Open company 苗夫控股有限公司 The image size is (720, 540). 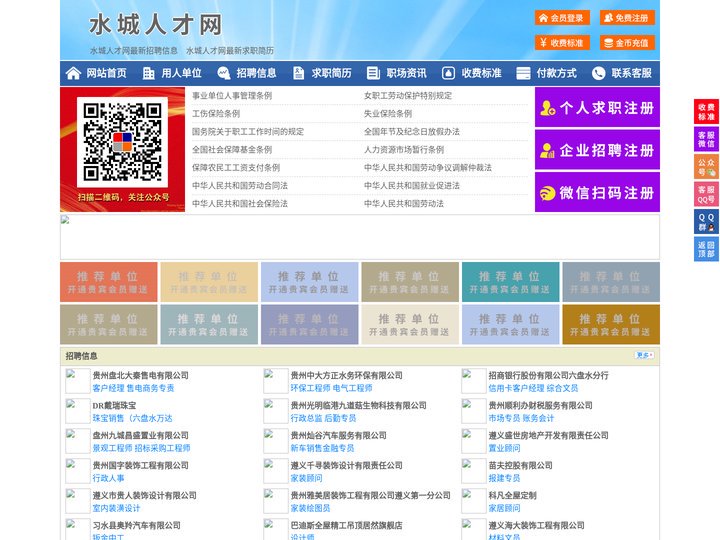(x=520, y=465)
